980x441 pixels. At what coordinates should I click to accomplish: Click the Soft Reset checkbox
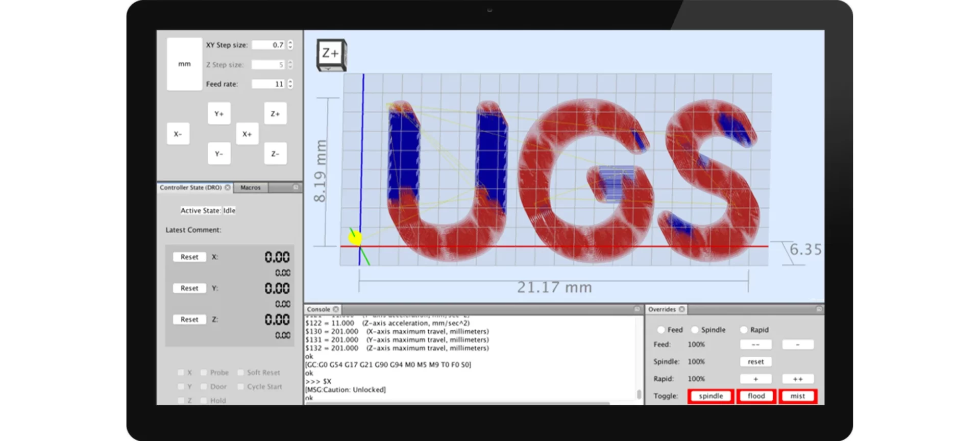pos(240,373)
